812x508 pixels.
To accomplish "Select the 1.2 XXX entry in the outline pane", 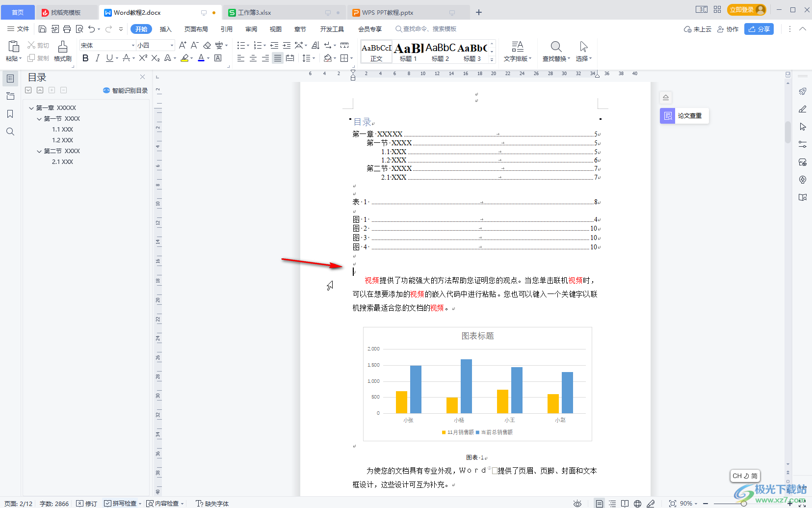I will pyautogui.click(x=62, y=140).
